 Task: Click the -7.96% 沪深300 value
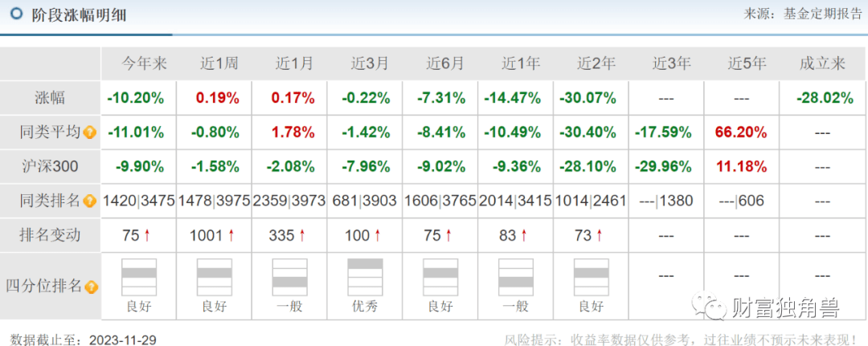pyautogui.click(x=366, y=167)
